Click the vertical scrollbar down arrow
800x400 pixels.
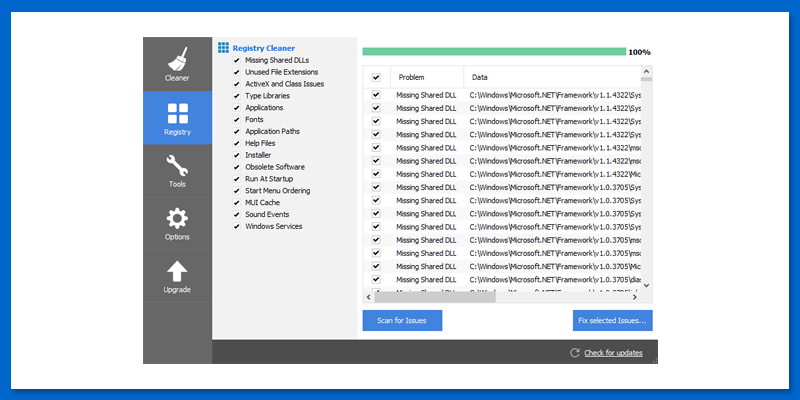646,285
